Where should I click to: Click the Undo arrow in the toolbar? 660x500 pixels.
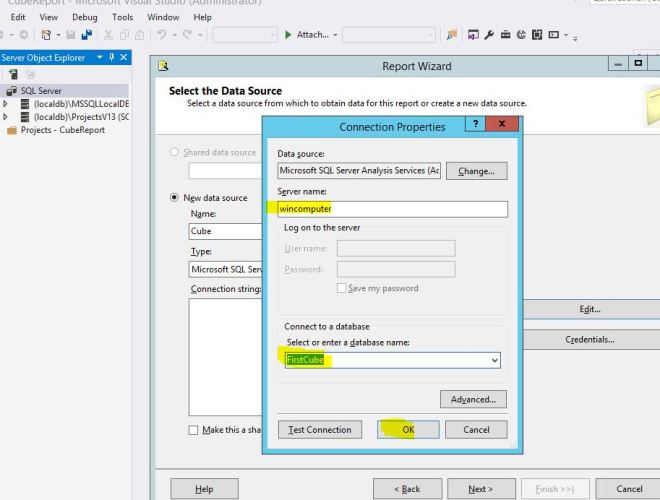(161, 35)
